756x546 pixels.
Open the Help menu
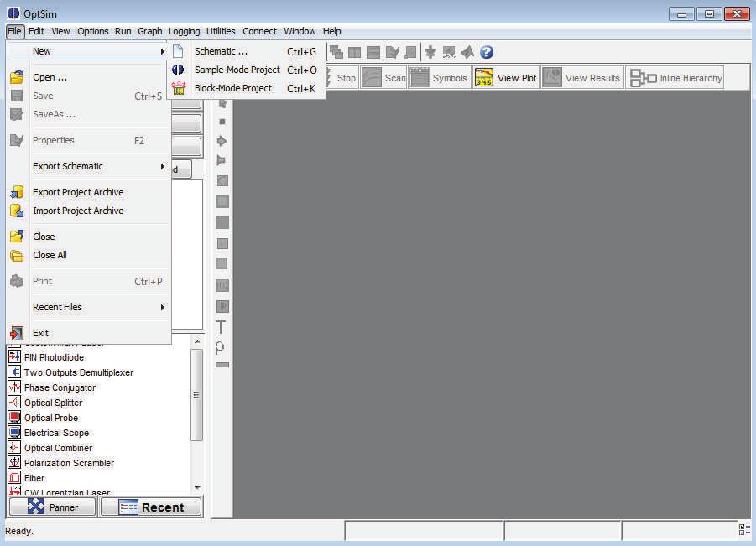(x=331, y=31)
